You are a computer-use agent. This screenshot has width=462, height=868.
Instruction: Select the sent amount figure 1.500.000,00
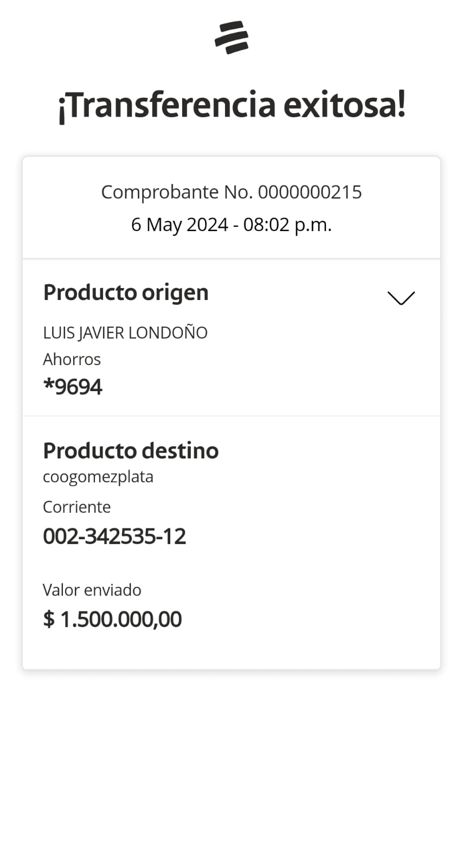point(121,619)
